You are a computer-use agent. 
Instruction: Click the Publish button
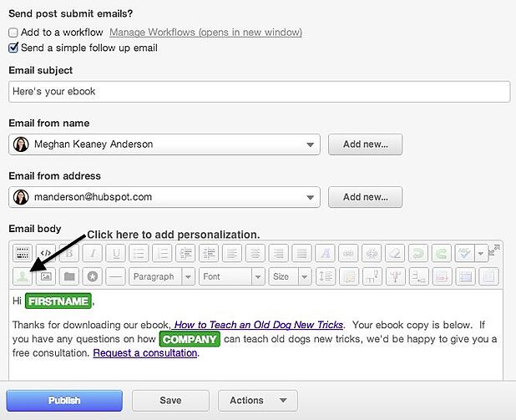[64, 401]
